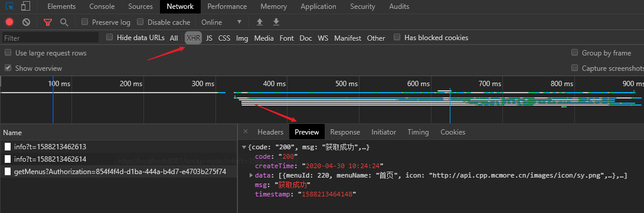Viewport: 644px width, 213px height.
Task: Open the Sources tab
Action: [x=140, y=6]
